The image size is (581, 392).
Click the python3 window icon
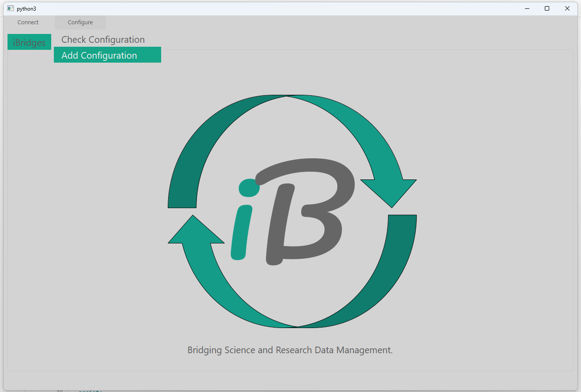point(10,8)
